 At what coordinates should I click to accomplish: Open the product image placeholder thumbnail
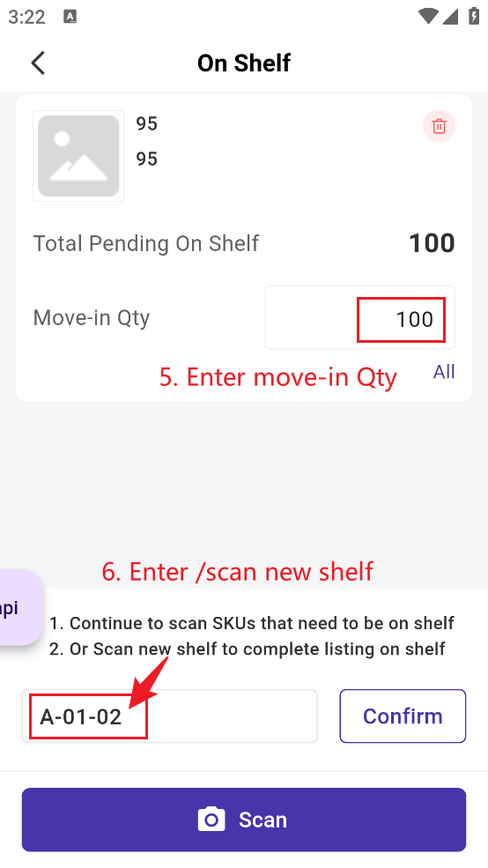click(78, 156)
